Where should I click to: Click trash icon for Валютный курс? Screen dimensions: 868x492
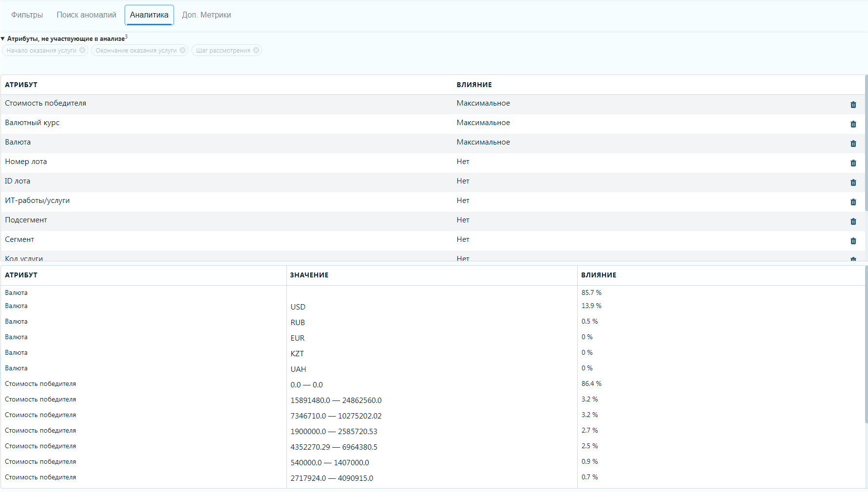coord(853,124)
